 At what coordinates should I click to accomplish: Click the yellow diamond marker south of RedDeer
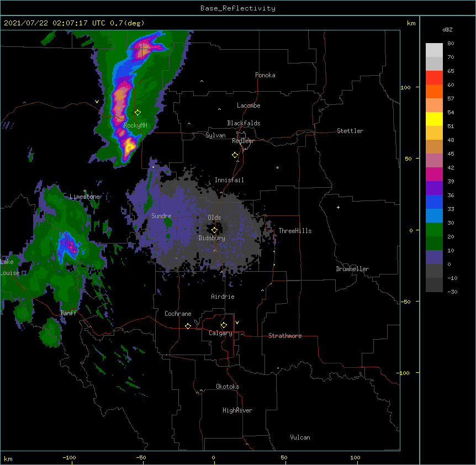click(x=235, y=155)
